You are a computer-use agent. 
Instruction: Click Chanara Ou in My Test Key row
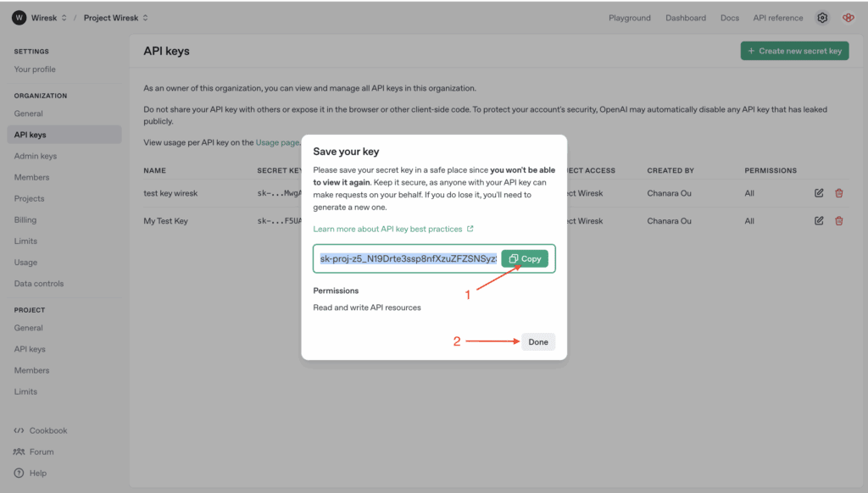pyautogui.click(x=669, y=221)
